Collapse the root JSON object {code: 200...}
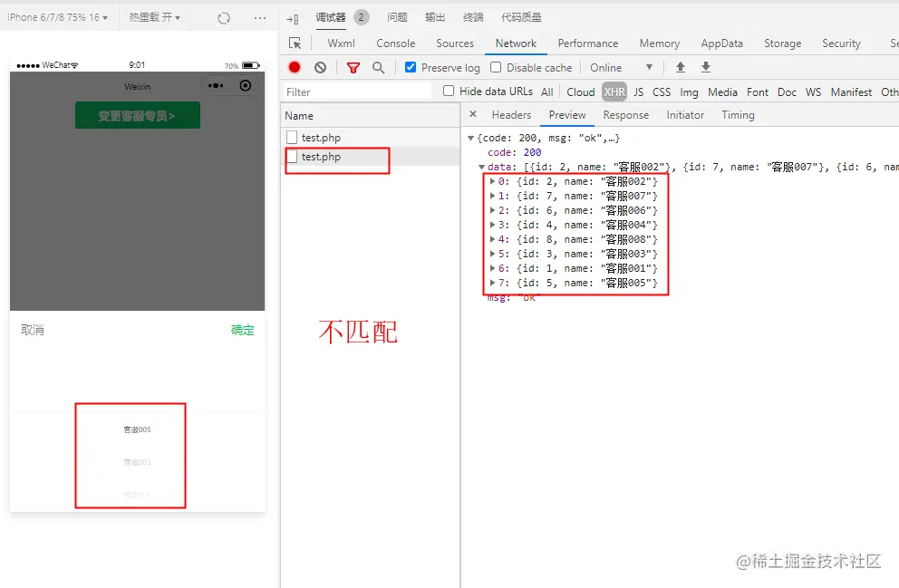Image resolution: width=899 pixels, height=588 pixels. coord(470,138)
